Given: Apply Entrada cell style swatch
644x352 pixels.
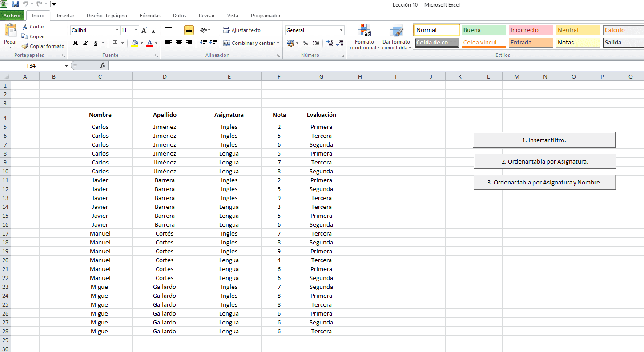Looking at the screenshot, I should [x=531, y=43].
